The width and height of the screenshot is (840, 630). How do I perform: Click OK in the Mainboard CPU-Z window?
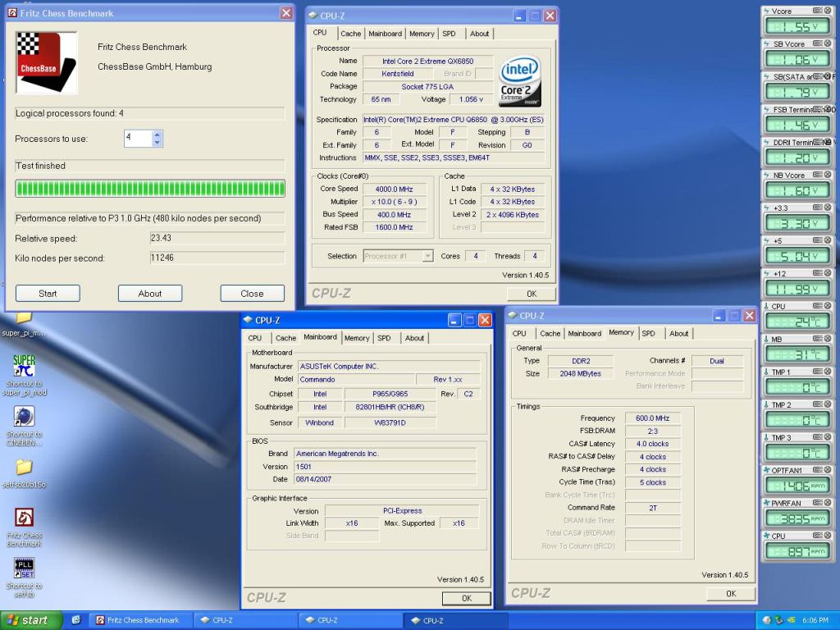(x=467, y=598)
